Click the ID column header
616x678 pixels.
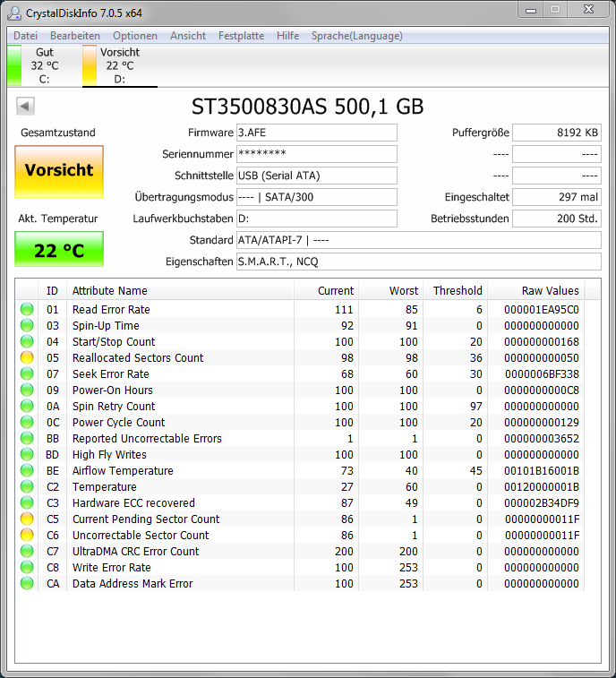point(52,290)
